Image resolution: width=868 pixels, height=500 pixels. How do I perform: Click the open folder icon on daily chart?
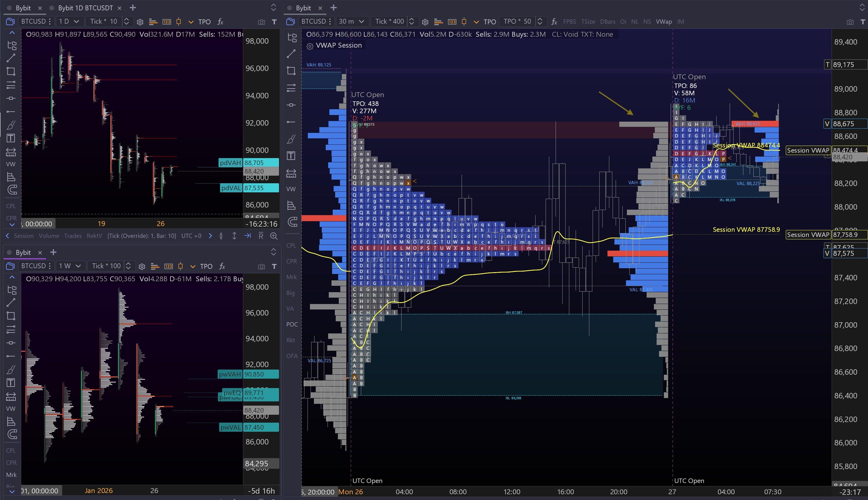coord(10,22)
